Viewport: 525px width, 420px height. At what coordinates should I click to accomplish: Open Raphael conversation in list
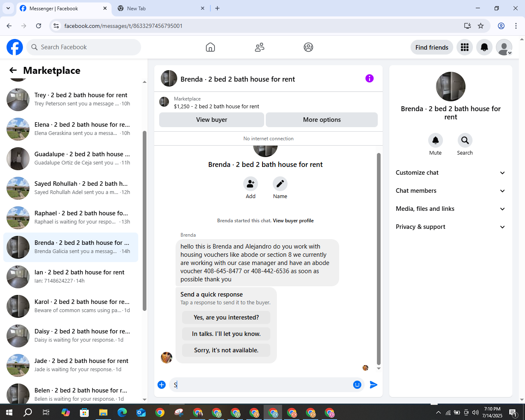pos(71,217)
